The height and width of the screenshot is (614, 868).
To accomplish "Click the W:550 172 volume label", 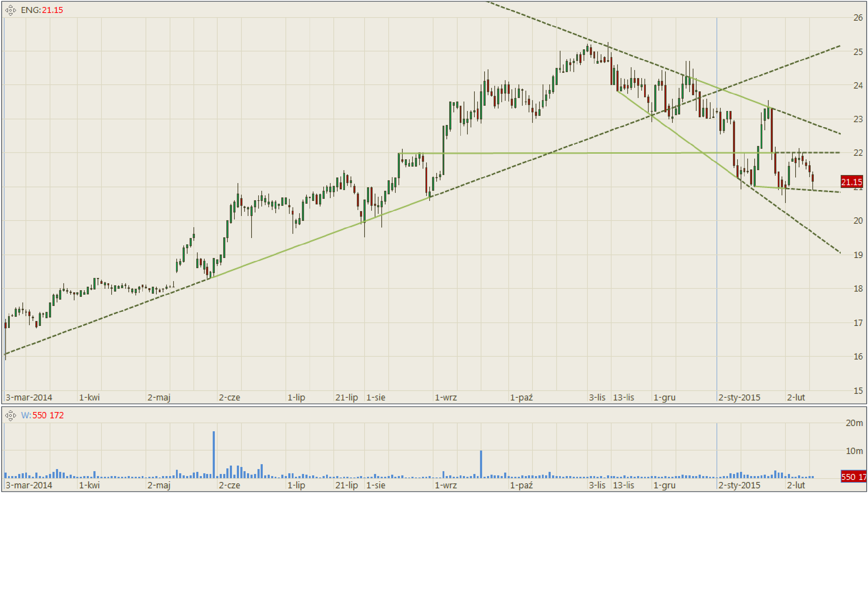I will (42, 416).
